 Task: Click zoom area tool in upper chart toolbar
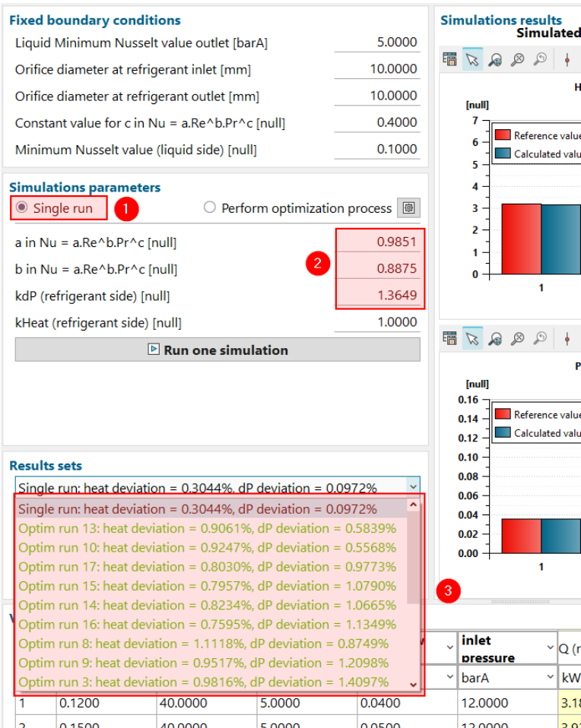[x=495, y=60]
